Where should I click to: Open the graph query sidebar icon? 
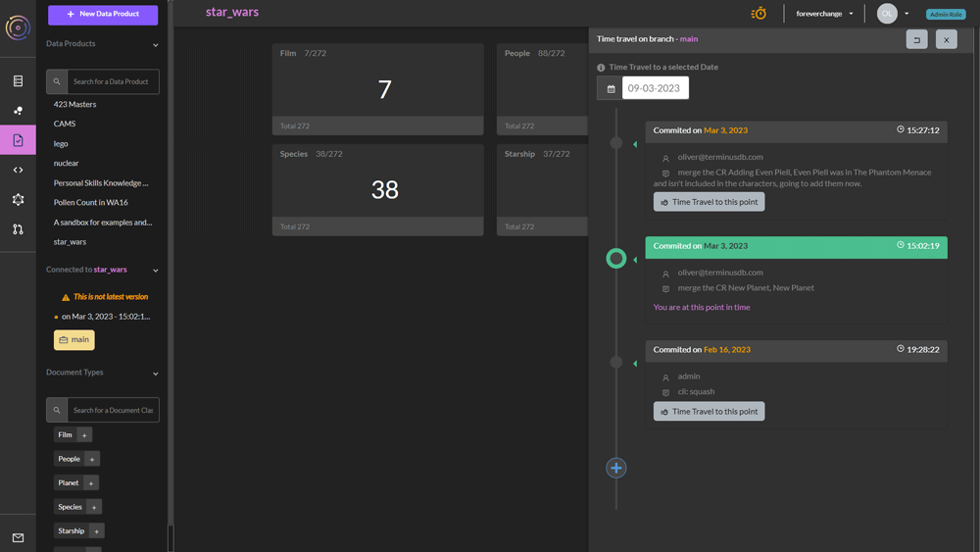tap(18, 199)
